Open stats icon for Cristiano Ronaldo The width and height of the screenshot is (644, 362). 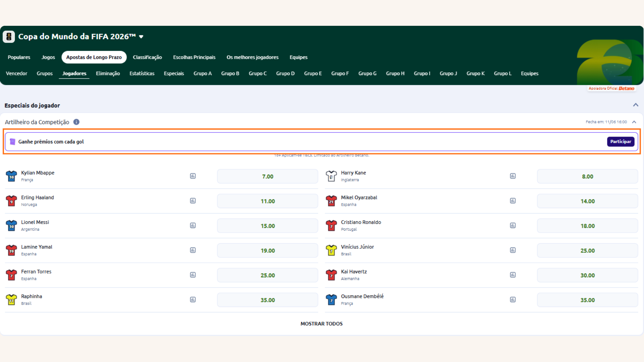(x=513, y=226)
